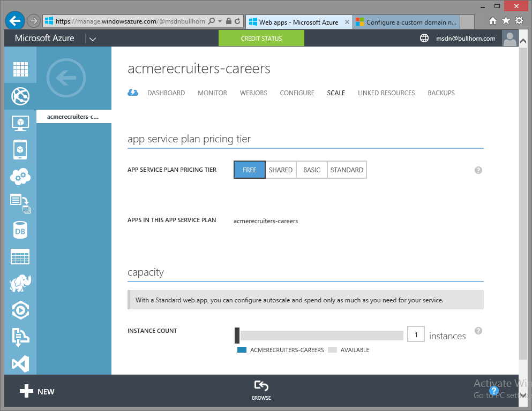Click the browser back button
Screen dimensions: 532x411
[15, 21]
